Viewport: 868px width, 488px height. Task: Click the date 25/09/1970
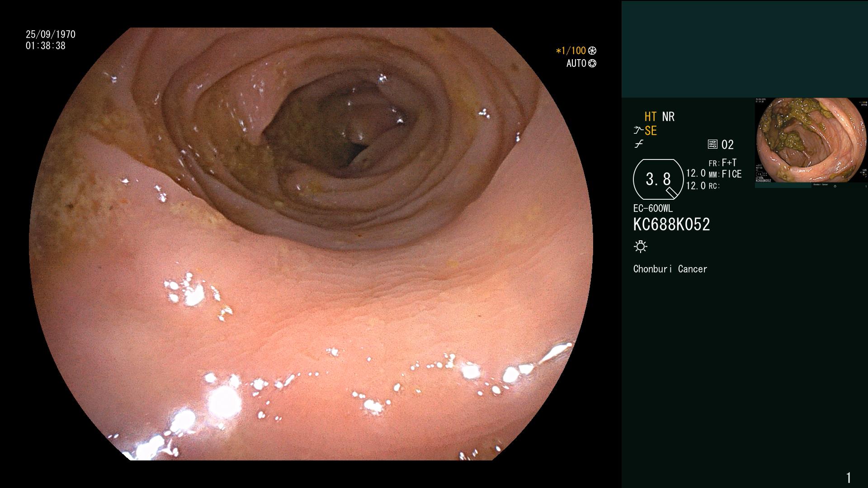coord(51,34)
